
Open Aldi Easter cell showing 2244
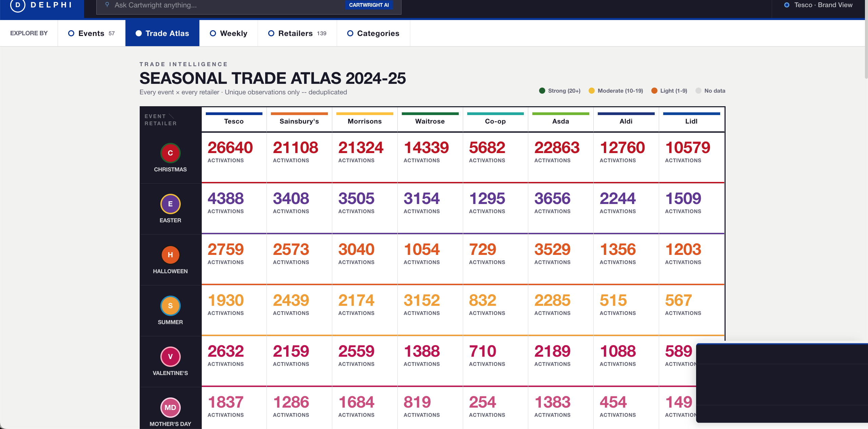click(626, 208)
